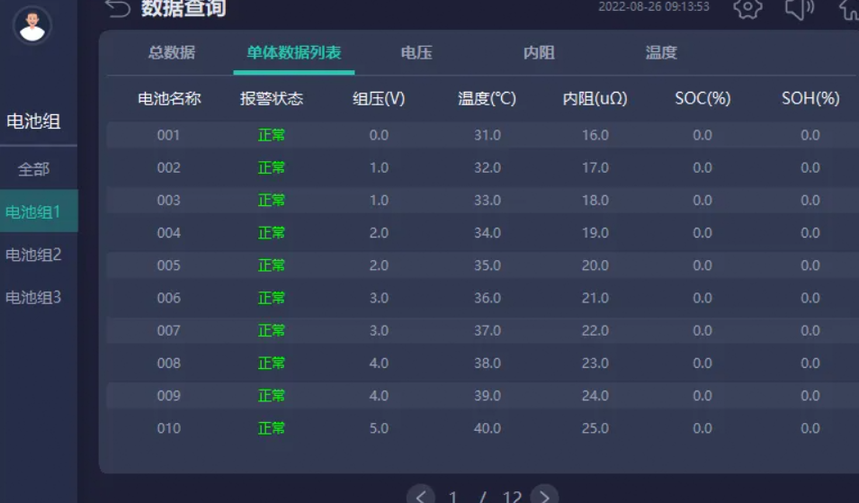Click voltage value 5.0
This screenshot has height=503, width=859.
(x=379, y=428)
